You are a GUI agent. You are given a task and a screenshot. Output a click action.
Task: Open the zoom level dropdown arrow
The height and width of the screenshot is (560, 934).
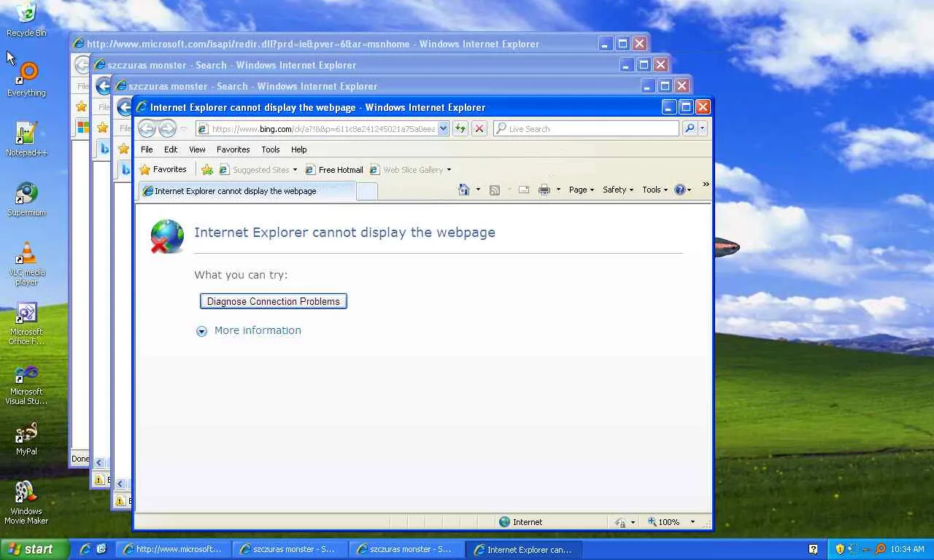point(692,522)
